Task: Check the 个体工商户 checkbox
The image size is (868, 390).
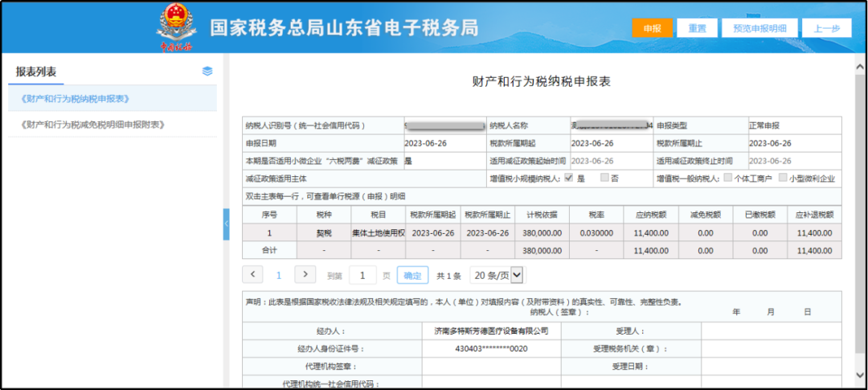Action: [727, 178]
